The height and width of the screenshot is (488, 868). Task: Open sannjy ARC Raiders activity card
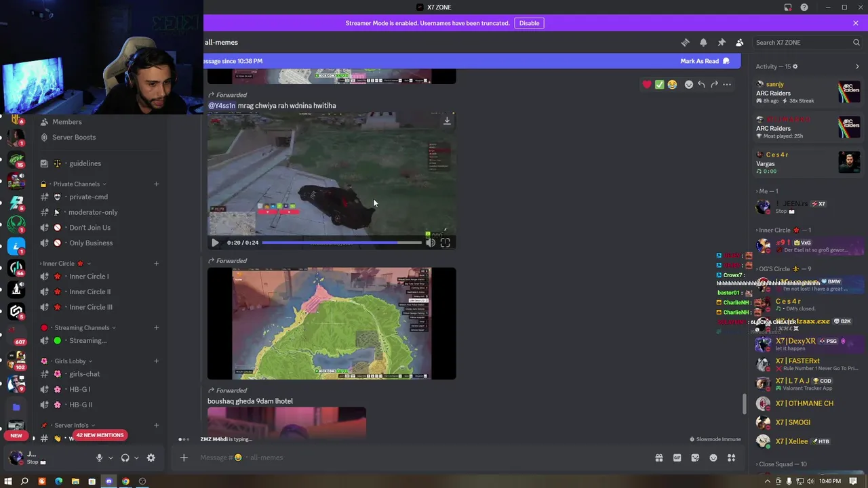click(808, 92)
